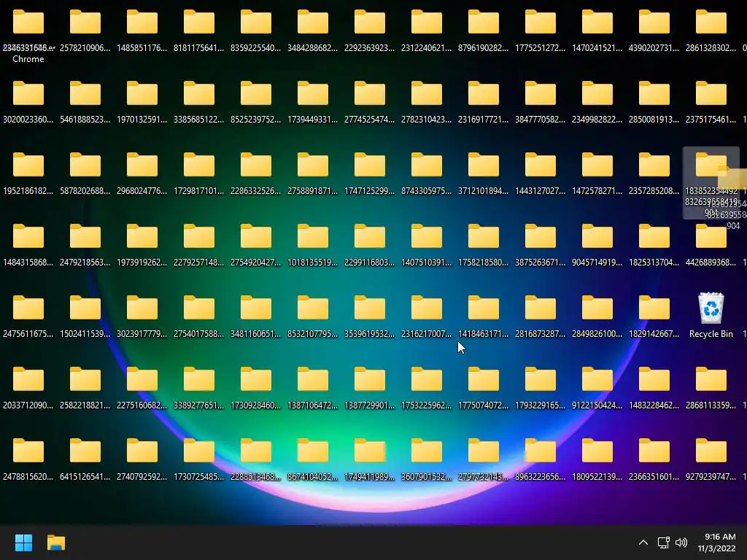This screenshot has height=560, width=747.
Task: Select folder icon named 1729817101...
Action: pyautogui.click(x=199, y=166)
